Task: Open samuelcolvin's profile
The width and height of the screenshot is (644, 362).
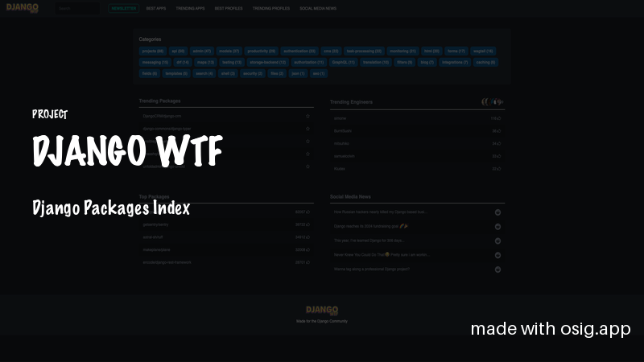Action: (x=345, y=156)
